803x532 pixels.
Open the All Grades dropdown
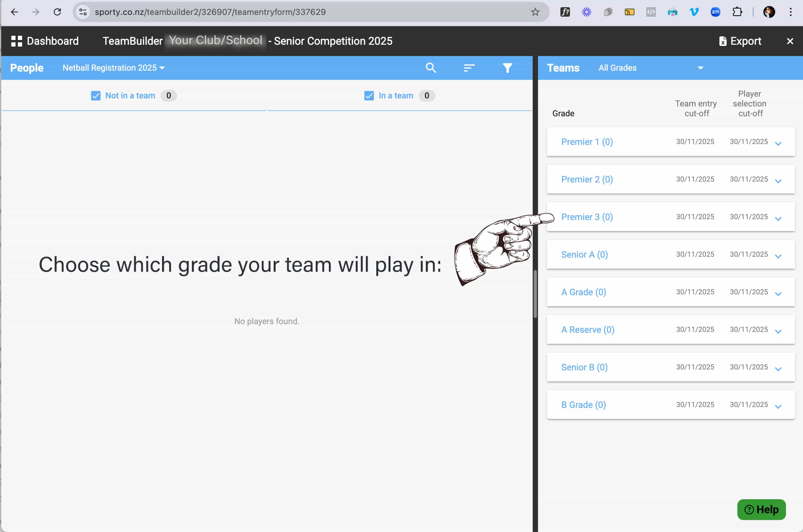click(x=651, y=68)
